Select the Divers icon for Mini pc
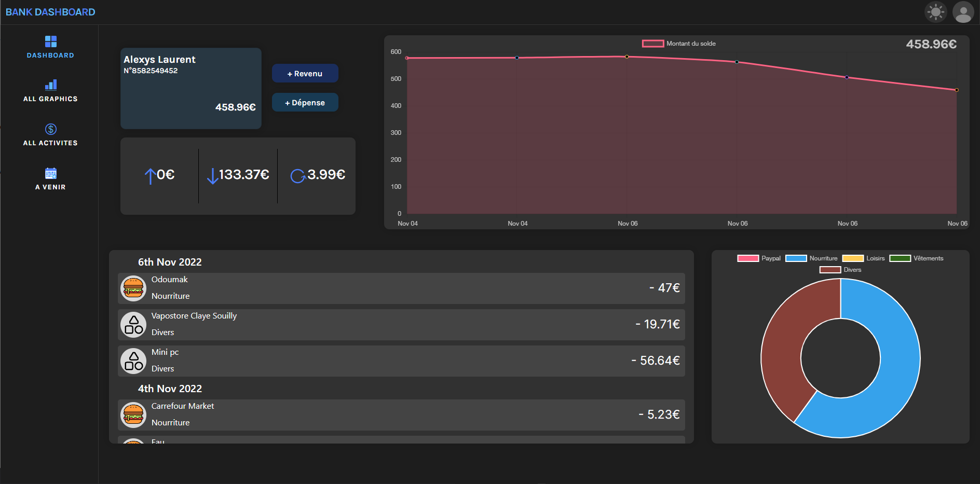This screenshot has width=980, height=484. pyautogui.click(x=133, y=361)
